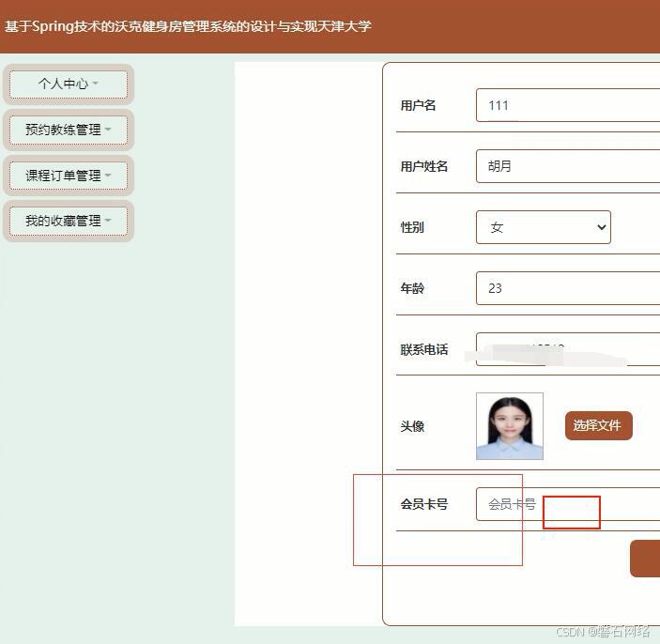This screenshot has height=644, width=660.
Task: Open the 我的收藏管理 sidebar menu
Action: 69,221
